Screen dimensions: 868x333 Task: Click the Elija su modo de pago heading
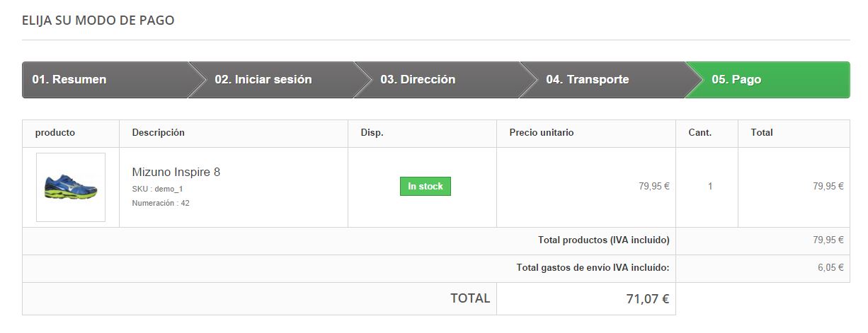pos(98,21)
